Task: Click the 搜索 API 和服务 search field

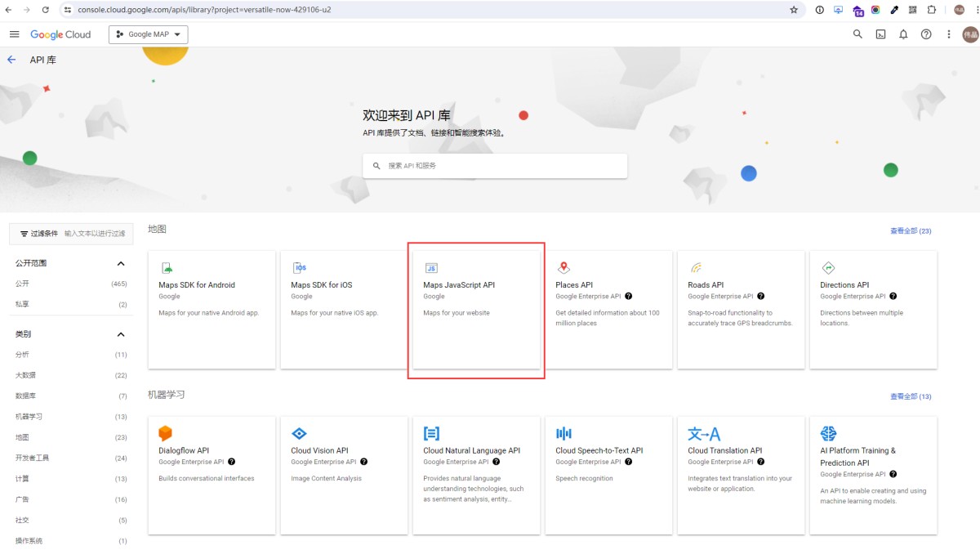Action: click(502, 166)
